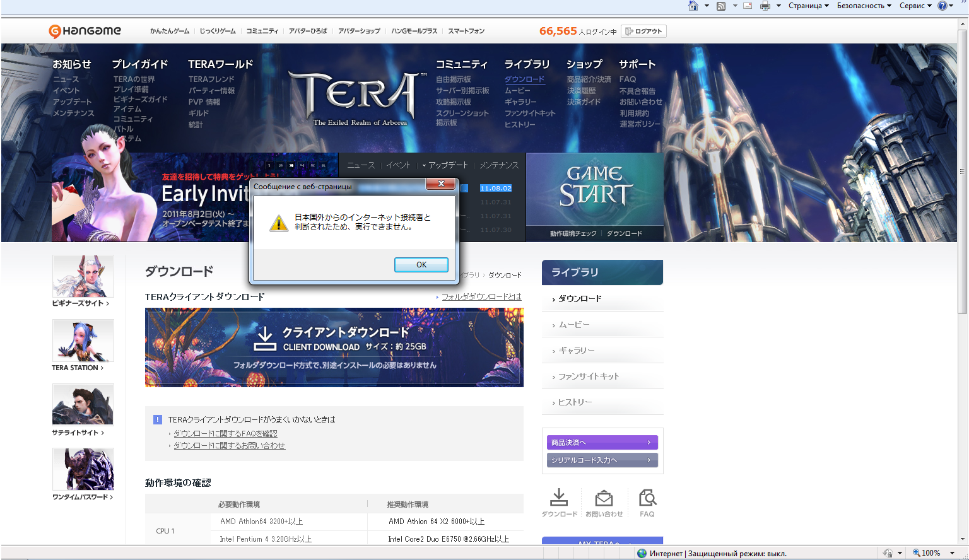Open the Безопасность dropdown menu
The height and width of the screenshot is (560, 969).
(864, 6)
